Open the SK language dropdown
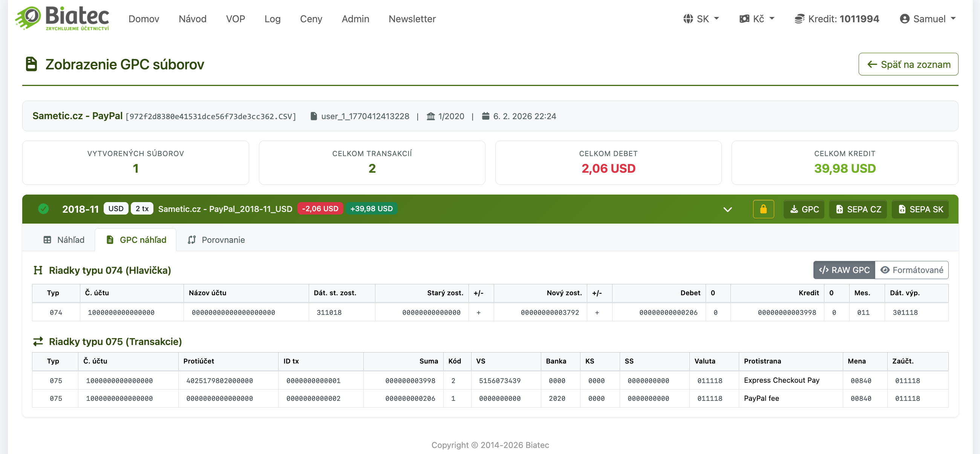The image size is (980, 454). [701, 18]
